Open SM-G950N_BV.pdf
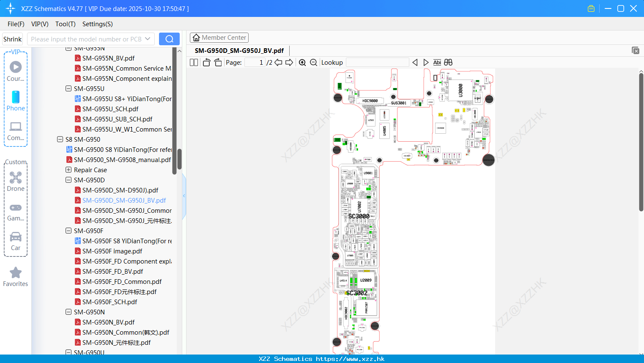644x363 pixels. click(x=108, y=322)
